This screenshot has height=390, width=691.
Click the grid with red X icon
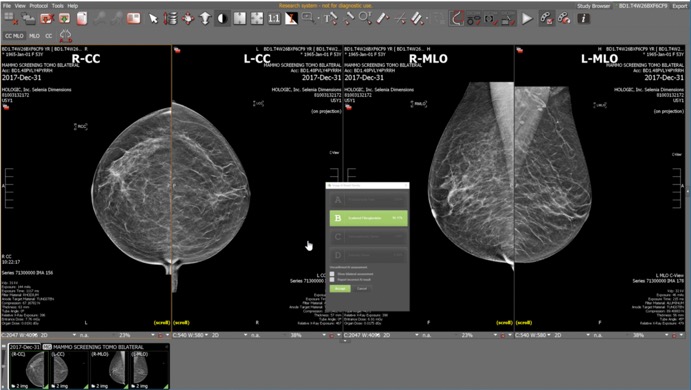[11, 19]
